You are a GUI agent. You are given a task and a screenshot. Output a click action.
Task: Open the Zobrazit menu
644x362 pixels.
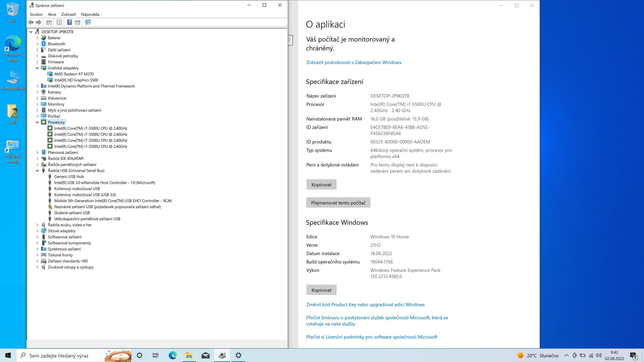click(68, 14)
